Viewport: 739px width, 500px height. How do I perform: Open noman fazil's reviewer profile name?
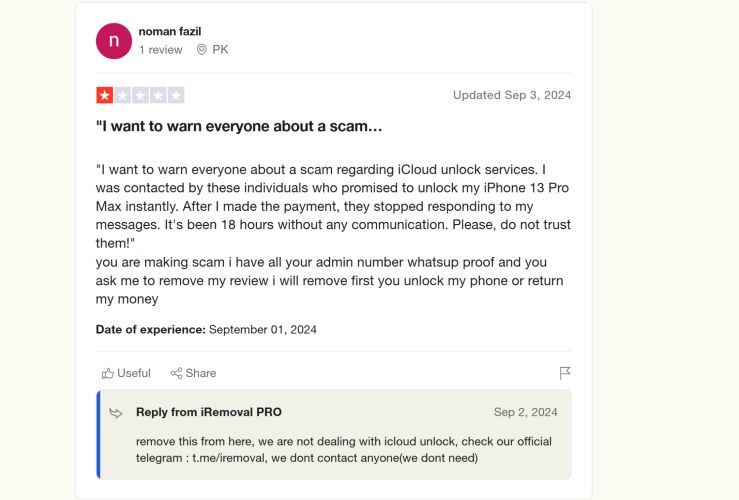point(172,31)
